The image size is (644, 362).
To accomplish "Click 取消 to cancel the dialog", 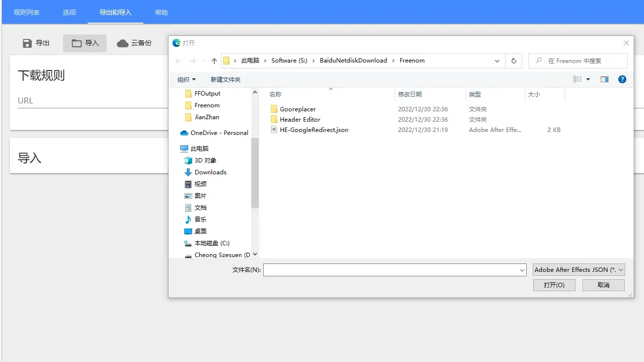I will [x=603, y=285].
